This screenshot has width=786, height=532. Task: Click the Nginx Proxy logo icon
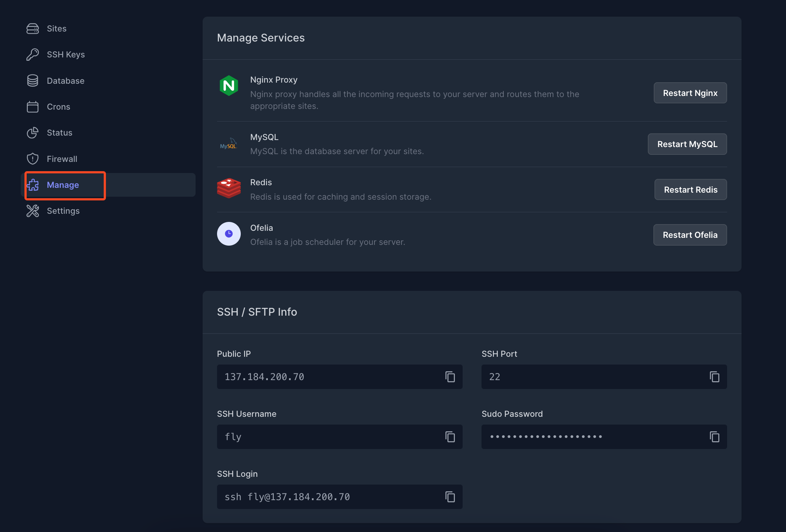click(229, 86)
